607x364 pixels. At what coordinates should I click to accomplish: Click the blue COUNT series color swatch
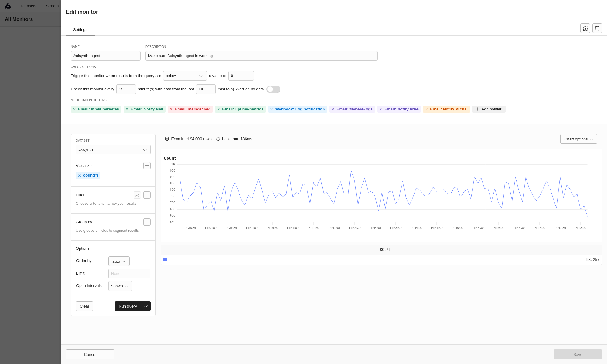point(165,260)
